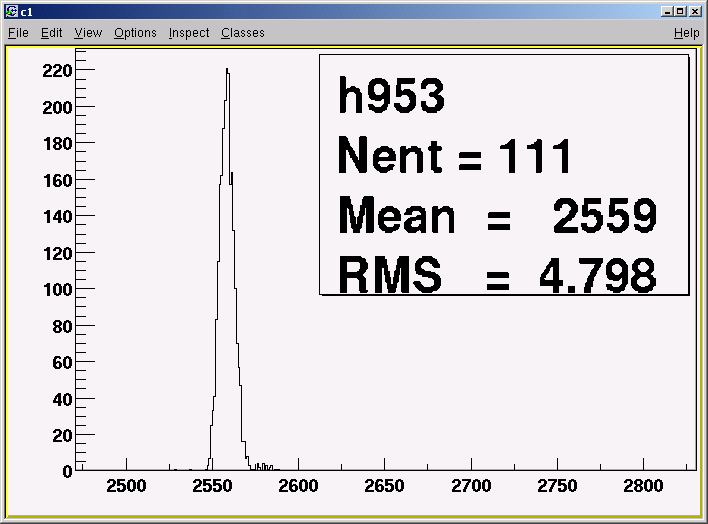Click x-axis label 2700
This screenshot has height=524, width=708.
pyautogui.click(x=471, y=486)
